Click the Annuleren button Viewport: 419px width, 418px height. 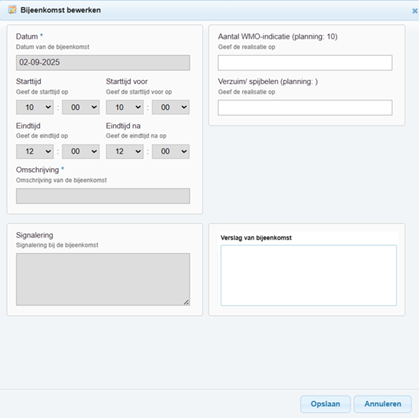click(x=383, y=404)
